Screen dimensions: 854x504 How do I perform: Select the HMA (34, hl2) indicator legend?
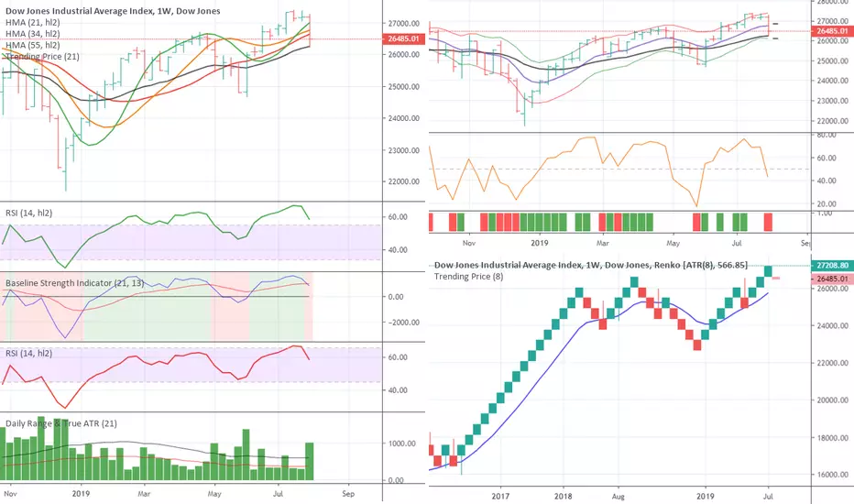(33, 34)
